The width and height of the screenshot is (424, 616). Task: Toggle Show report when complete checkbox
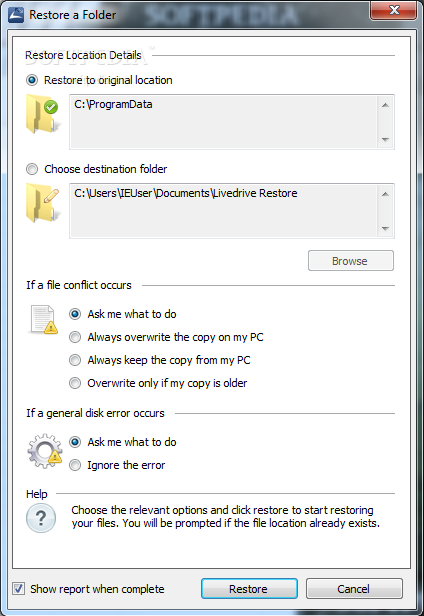coord(18,588)
